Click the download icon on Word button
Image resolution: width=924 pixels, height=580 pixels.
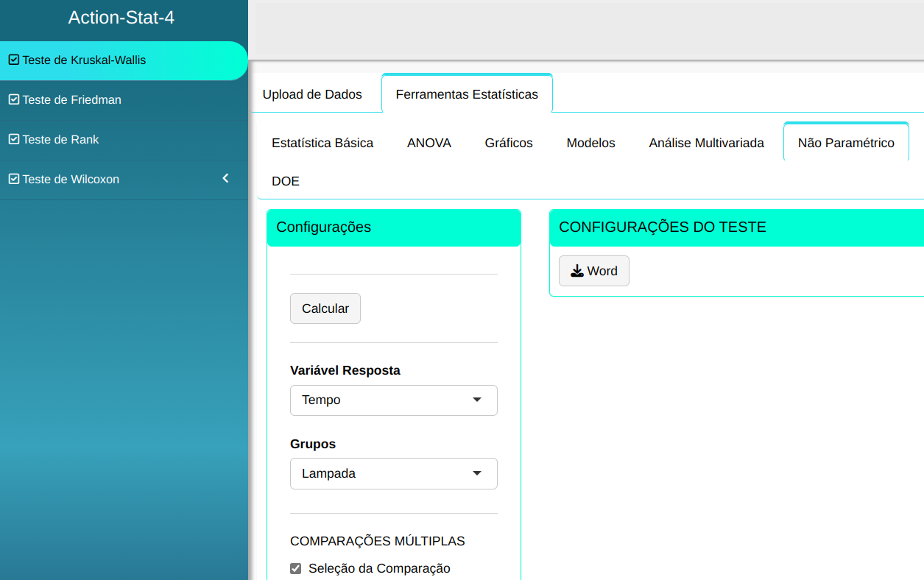tap(577, 271)
